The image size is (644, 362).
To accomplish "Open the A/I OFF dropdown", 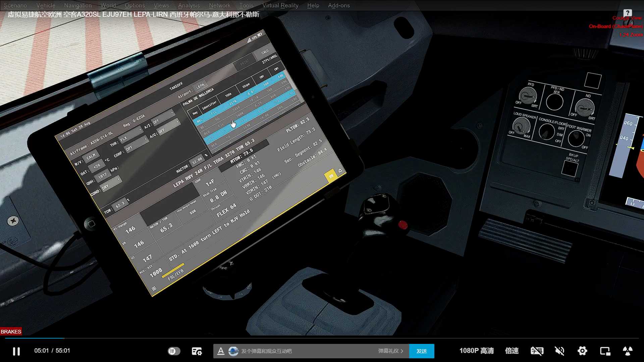I will [163, 117].
